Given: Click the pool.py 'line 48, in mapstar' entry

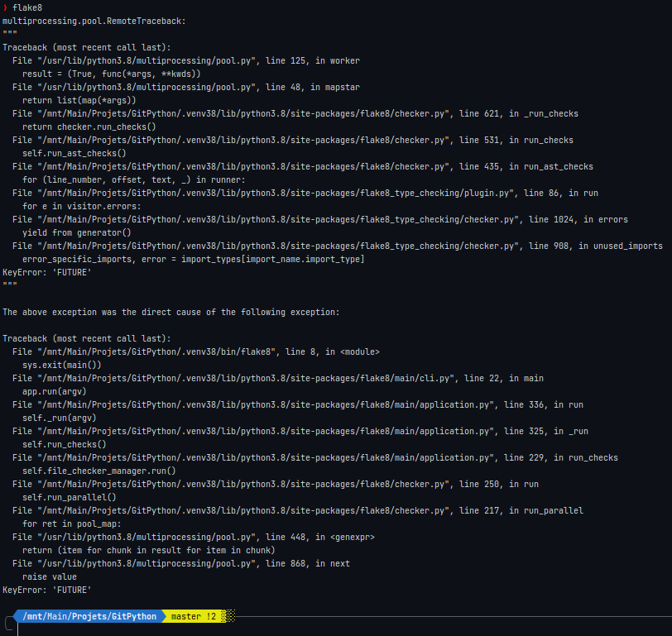Looking at the screenshot, I should coord(186,88).
